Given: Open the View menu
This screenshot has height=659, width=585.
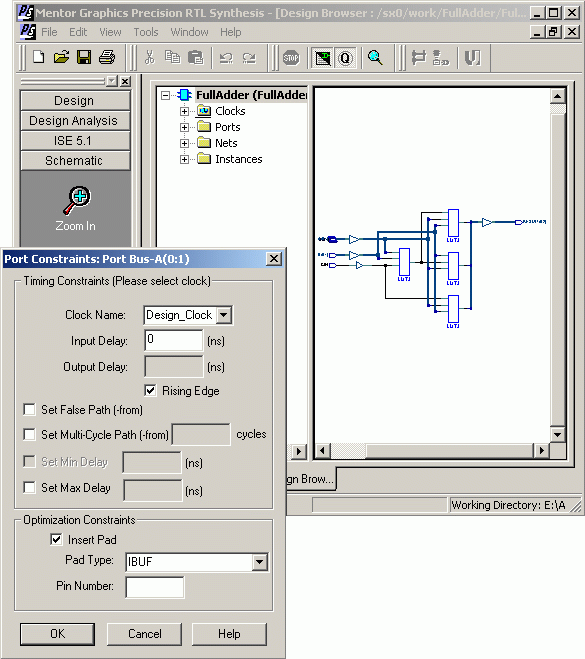Looking at the screenshot, I should (x=110, y=32).
